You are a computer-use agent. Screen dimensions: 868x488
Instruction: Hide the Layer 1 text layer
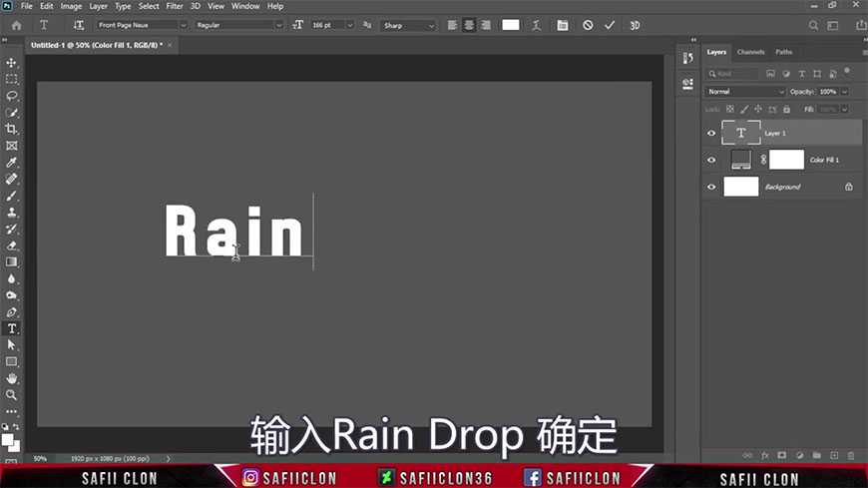(x=711, y=133)
